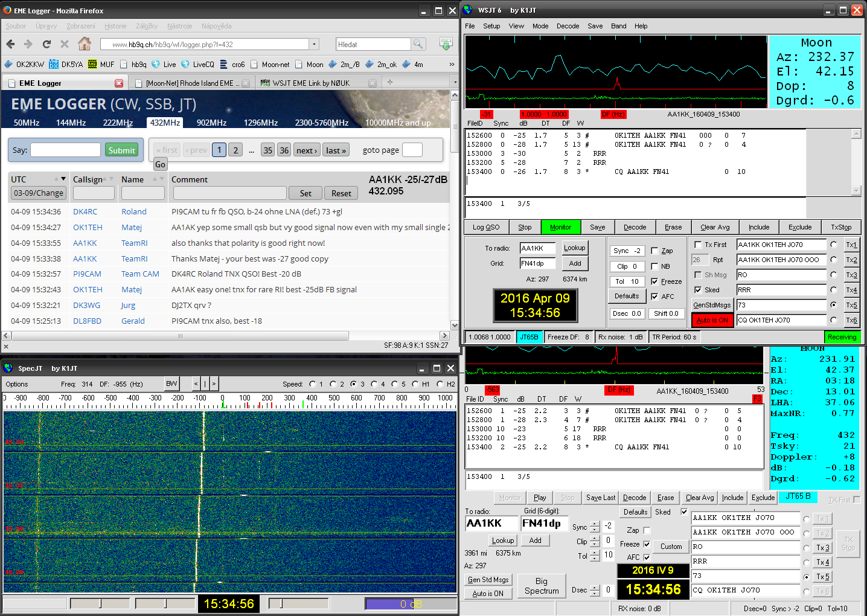The image size is (867, 616).
Task: Open a new Firefox tab with plus
Action: pyautogui.click(x=389, y=82)
